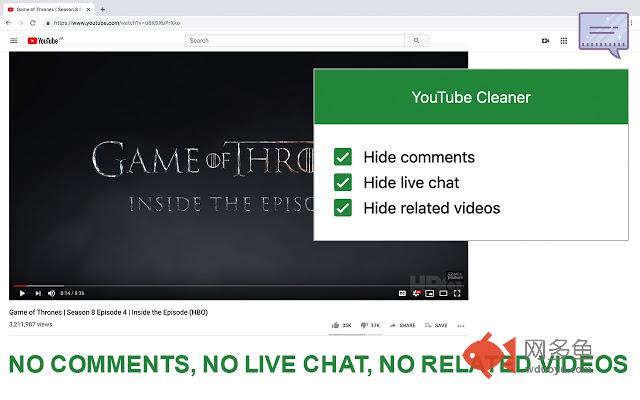Share the video
This screenshot has width=640, height=400.
click(402, 325)
